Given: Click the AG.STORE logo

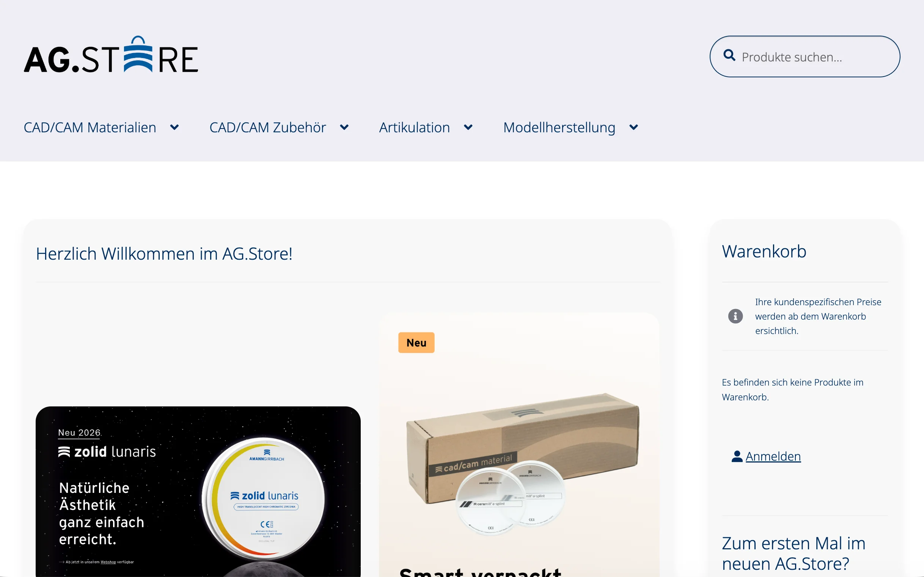Looking at the screenshot, I should [x=111, y=54].
